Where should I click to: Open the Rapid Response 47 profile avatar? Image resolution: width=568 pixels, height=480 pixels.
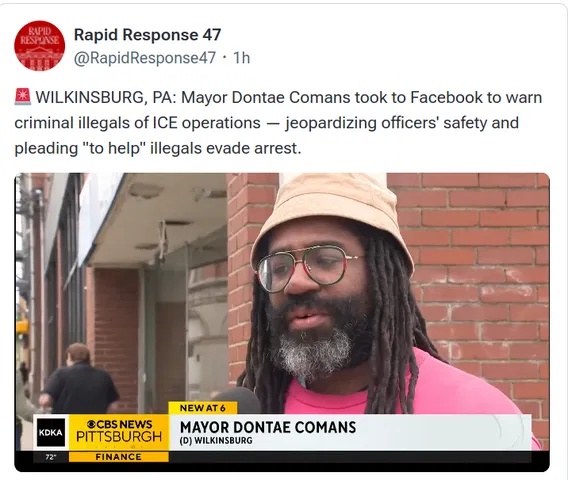coord(39,46)
